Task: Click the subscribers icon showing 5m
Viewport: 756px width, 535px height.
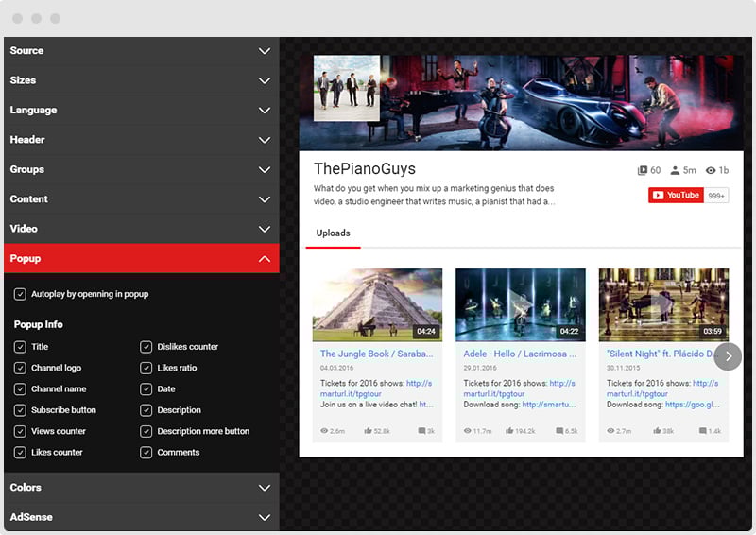Action: coord(675,170)
